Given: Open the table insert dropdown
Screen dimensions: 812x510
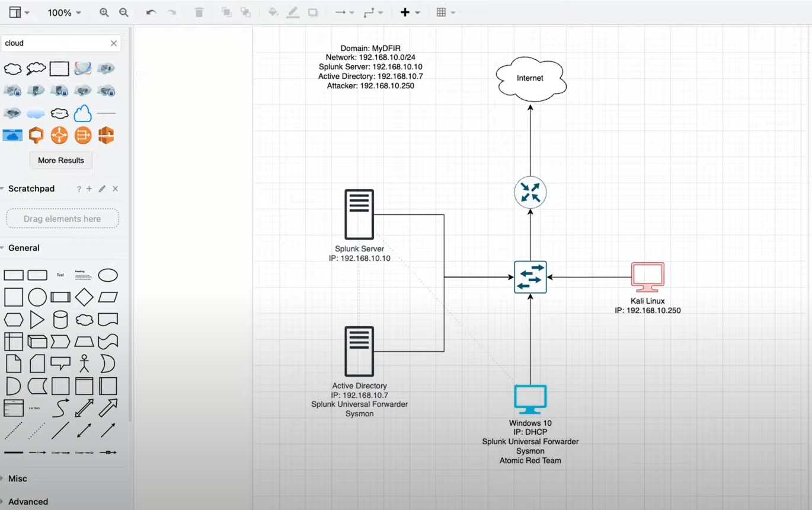Looking at the screenshot, I should [x=446, y=12].
